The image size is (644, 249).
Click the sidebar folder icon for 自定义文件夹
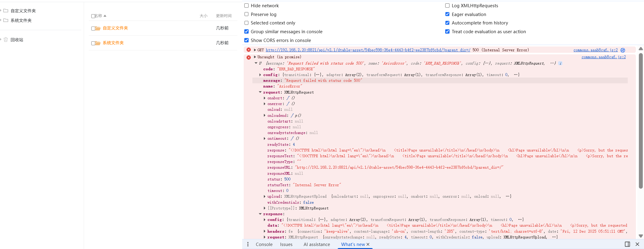click(x=5, y=11)
